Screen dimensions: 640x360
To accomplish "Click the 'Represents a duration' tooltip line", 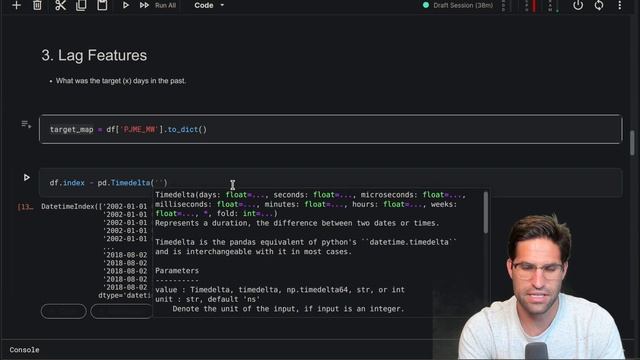I will (297, 223).
